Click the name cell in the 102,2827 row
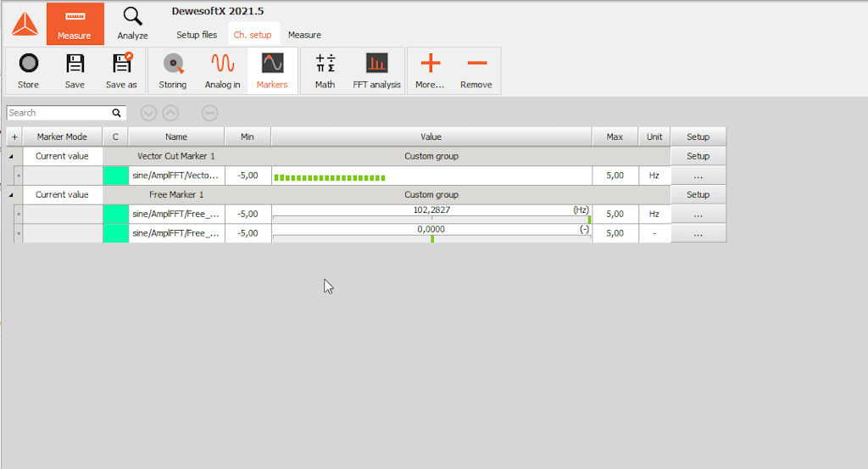868x469 pixels. (176, 214)
